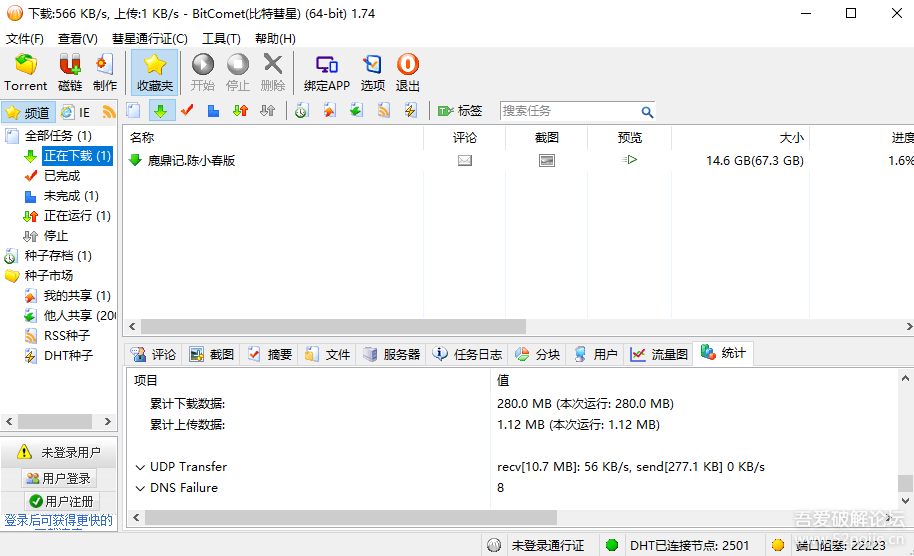
Task: Switch to the 流量图 tab
Action: point(659,354)
